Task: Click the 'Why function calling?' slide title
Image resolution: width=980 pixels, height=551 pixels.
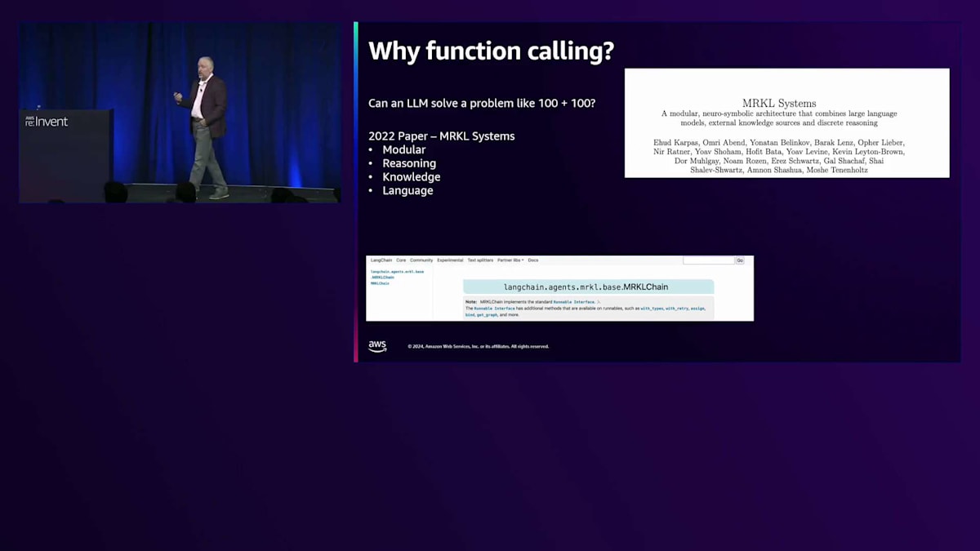Action: click(x=492, y=51)
